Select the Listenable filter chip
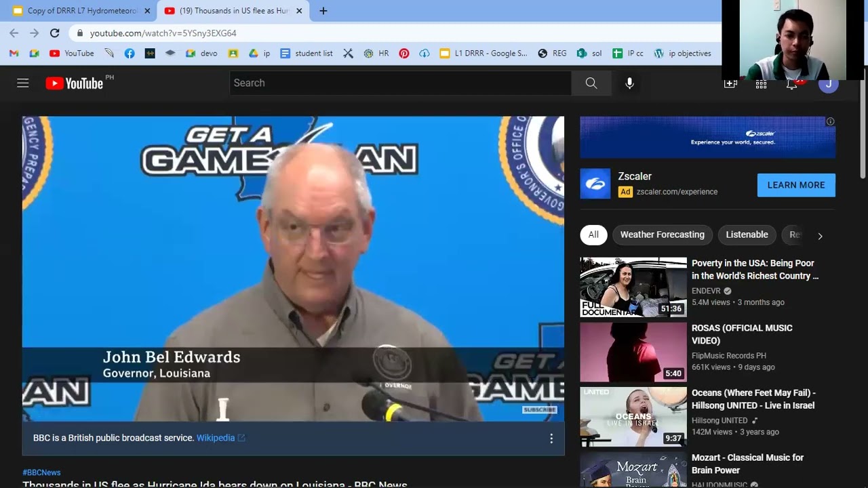The height and width of the screenshot is (488, 868). pyautogui.click(x=747, y=235)
